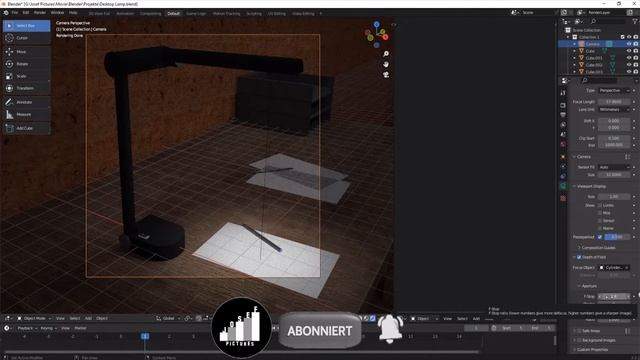Open the timeline Playback menu button
640x360 pixels.
pyautogui.click(x=27, y=328)
